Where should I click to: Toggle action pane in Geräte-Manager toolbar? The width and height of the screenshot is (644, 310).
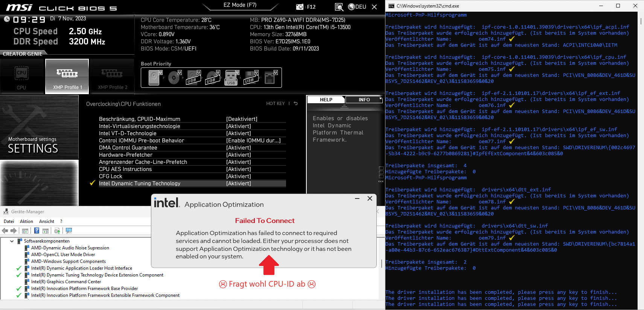coord(46,231)
